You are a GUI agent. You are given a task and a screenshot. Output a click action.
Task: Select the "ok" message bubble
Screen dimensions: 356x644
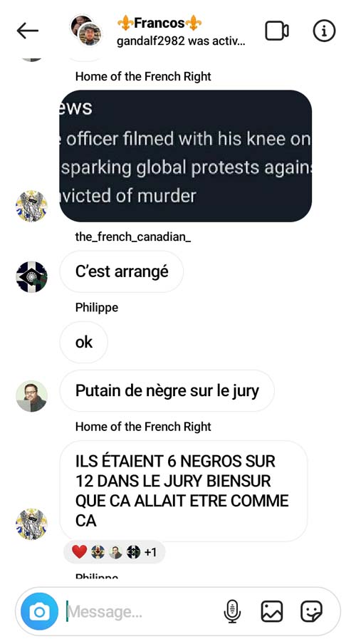coord(84,342)
